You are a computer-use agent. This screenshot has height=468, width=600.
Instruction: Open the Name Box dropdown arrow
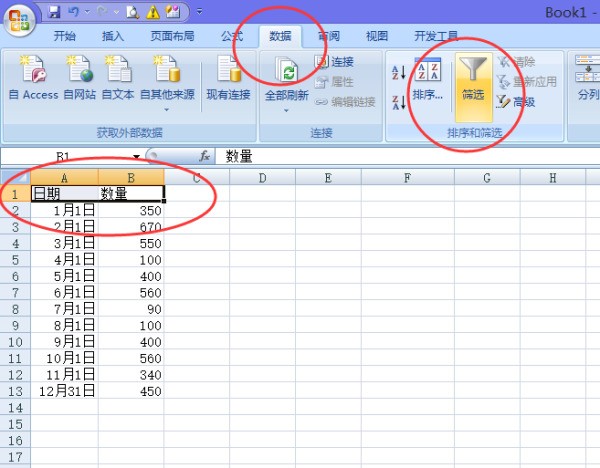point(136,156)
